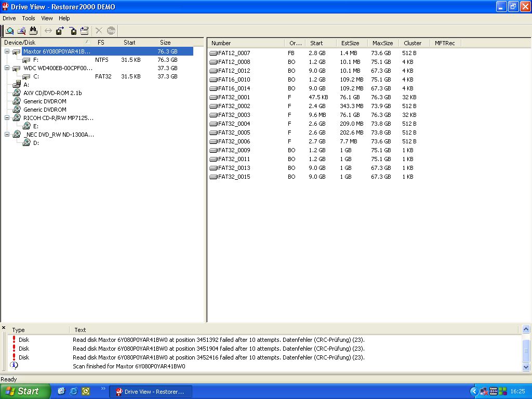The height and width of the screenshot is (399, 532).
Task: Click the binoculars Find toolbar icon
Action: 33,31
